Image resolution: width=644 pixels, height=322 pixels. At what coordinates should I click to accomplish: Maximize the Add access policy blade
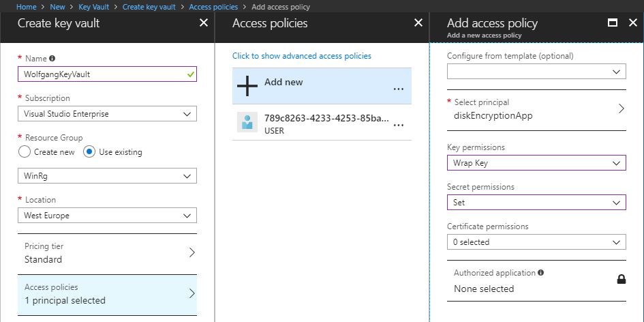(x=613, y=23)
